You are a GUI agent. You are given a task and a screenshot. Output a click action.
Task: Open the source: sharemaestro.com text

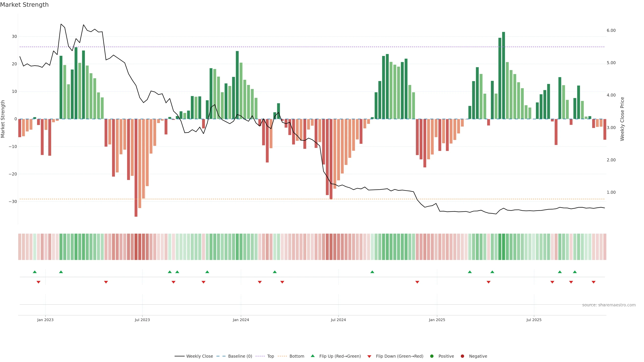609,305
